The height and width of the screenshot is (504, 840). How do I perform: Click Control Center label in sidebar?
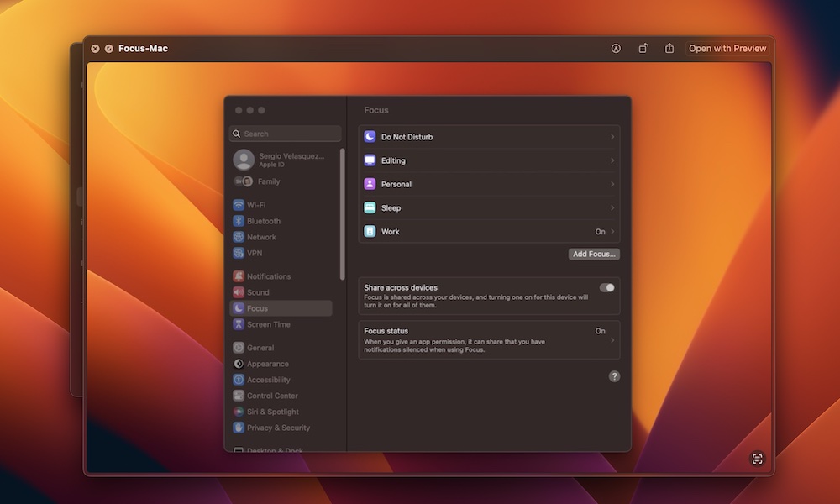(x=272, y=396)
